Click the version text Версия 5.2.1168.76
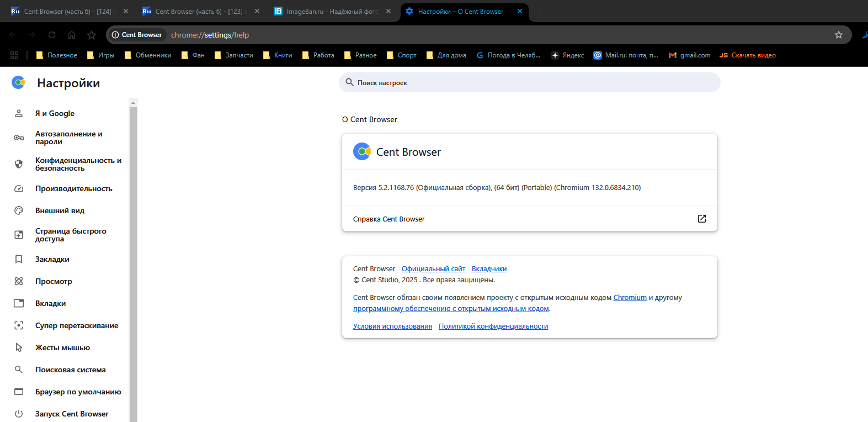 384,188
